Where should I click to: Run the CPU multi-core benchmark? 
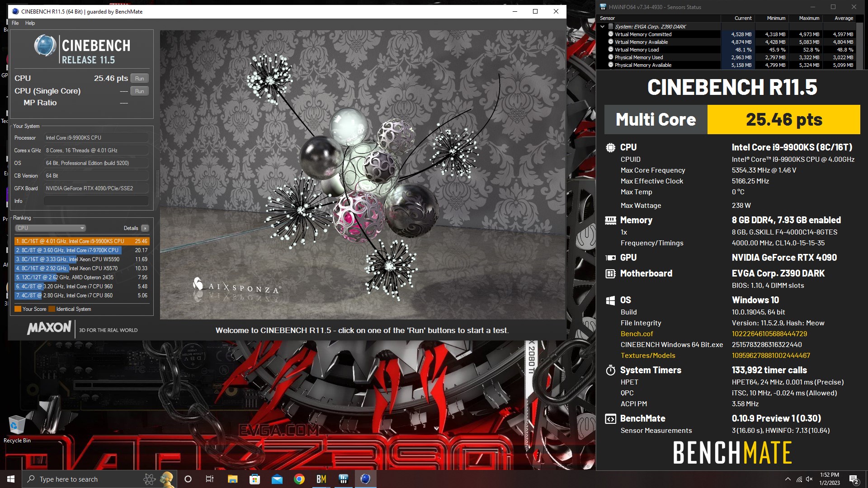[140, 78]
